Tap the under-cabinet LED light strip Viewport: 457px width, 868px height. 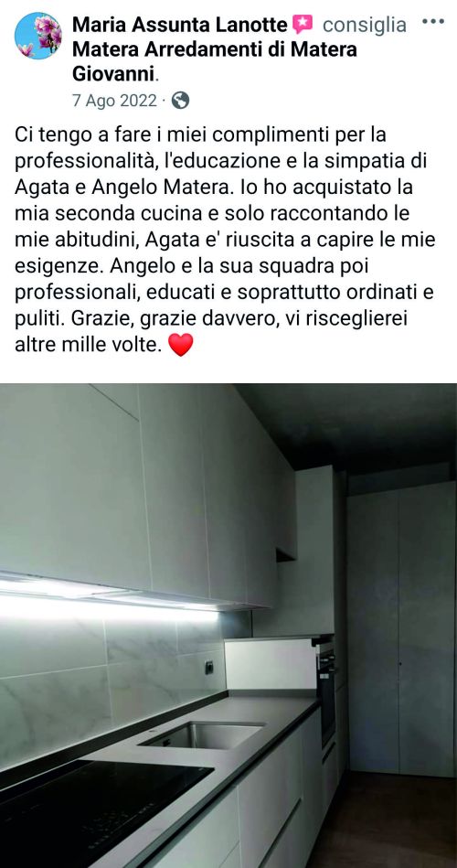pyautogui.click(x=111, y=595)
